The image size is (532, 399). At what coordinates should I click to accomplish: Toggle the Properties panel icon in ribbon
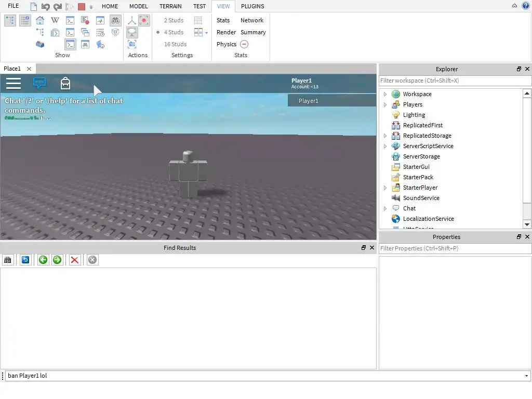click(x=25, y=20)
